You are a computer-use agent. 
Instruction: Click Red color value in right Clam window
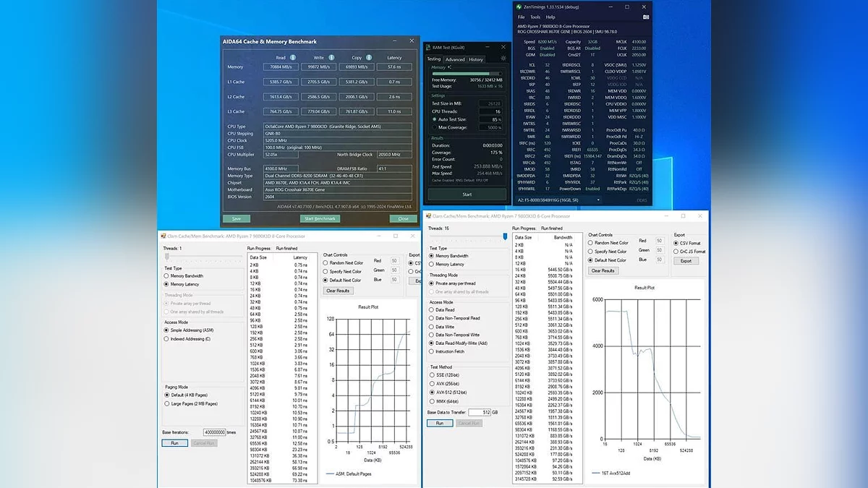click(659, 241)
